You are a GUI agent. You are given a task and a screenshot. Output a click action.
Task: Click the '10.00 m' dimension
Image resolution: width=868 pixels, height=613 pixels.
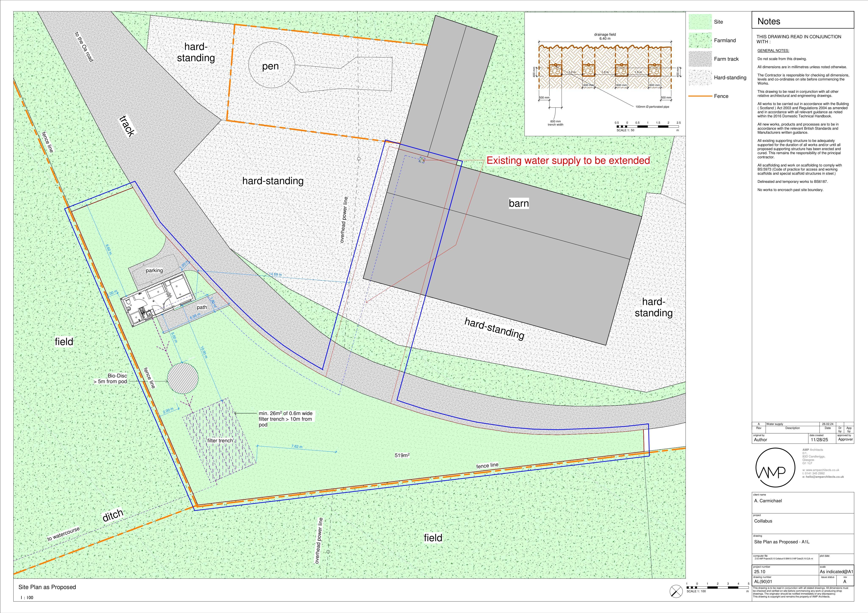click(204, 352)
